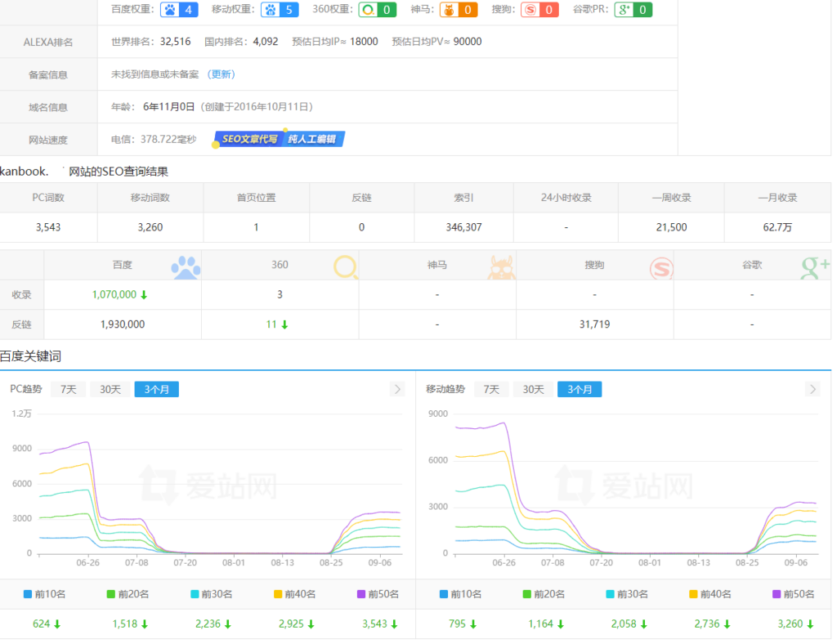Toggle 前40名 legend in PC chart
This screenshot has width=837, height=644.
pos(294,594)
